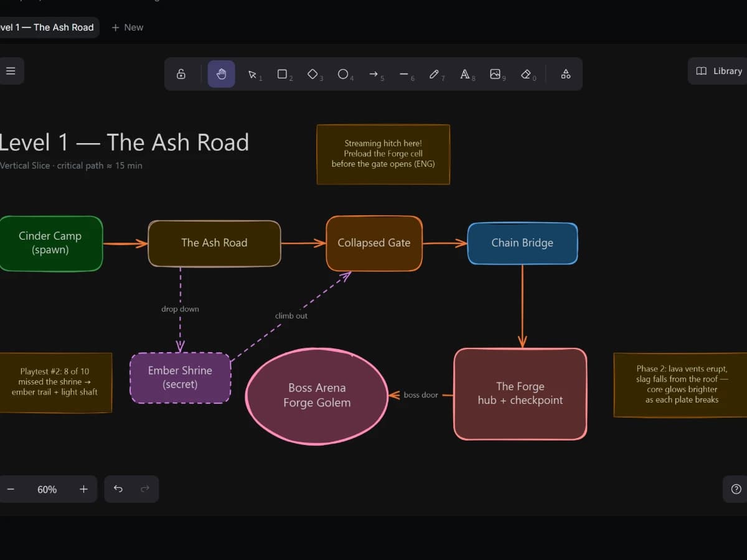Select the Boss Arena Forge Golem ellipse
The height and width of the screenshot is (560, 747).
pyautogui.click(x=317, y=395)
